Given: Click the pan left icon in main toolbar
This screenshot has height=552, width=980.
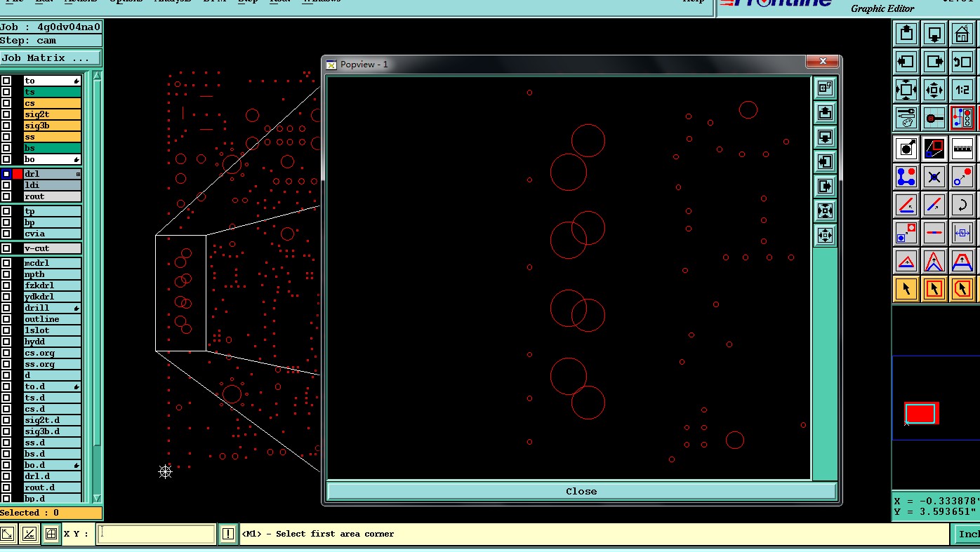Looking at the screenshot, I should 906,62.
